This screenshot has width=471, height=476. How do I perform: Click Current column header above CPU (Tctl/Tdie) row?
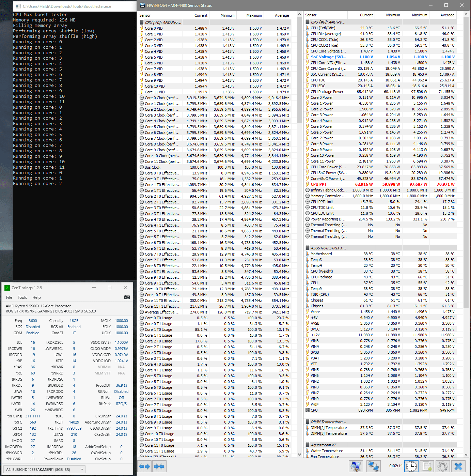click(361, 15)
